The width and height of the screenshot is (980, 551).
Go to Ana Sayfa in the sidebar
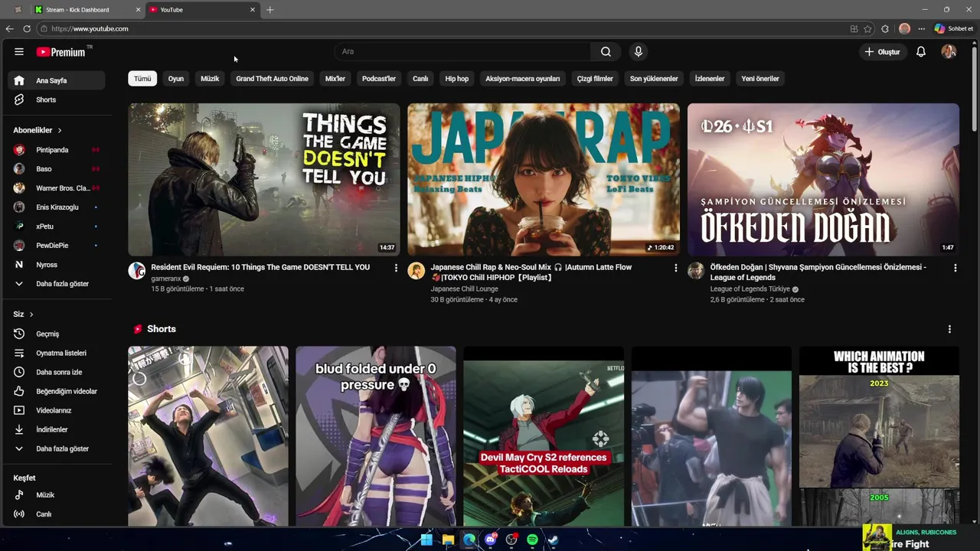pos(57,80)
